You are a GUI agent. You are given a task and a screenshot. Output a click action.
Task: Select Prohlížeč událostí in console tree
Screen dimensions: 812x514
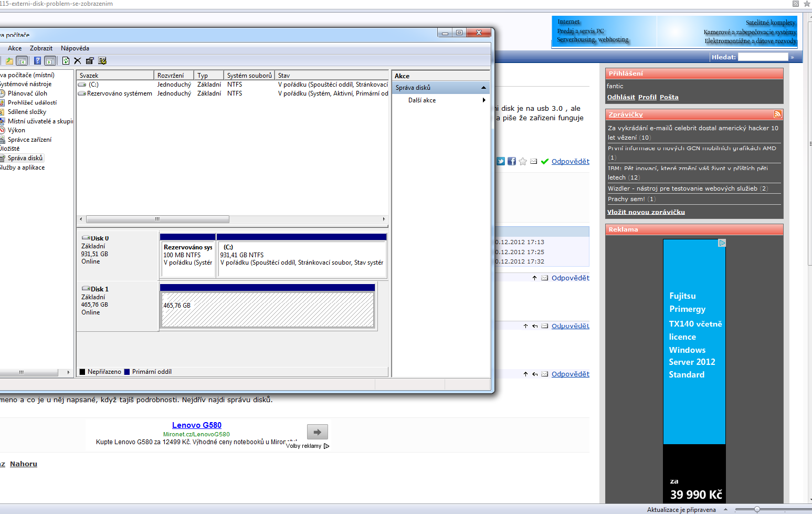click(32, 102)
